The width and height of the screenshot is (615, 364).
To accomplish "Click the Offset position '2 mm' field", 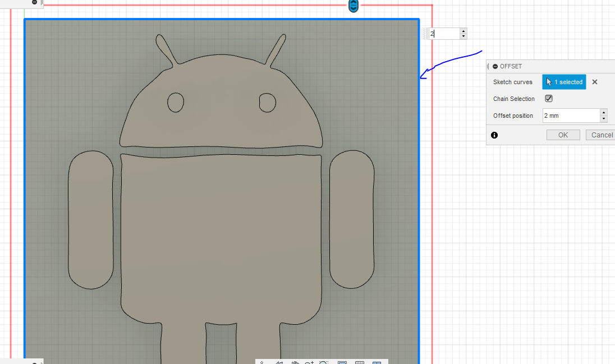I will pos(571,116).
